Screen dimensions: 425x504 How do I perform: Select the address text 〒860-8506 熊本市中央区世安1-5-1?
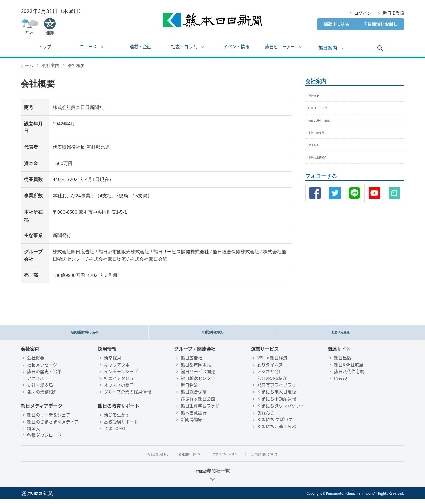pyautogui.click(x=90, y=212)
